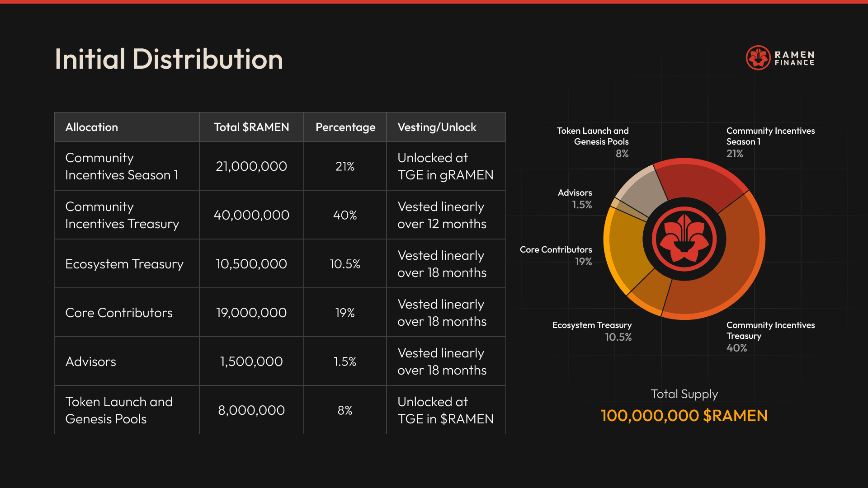
Task: Select the Token Launch and Genesis Pools row
Action: 119,410
